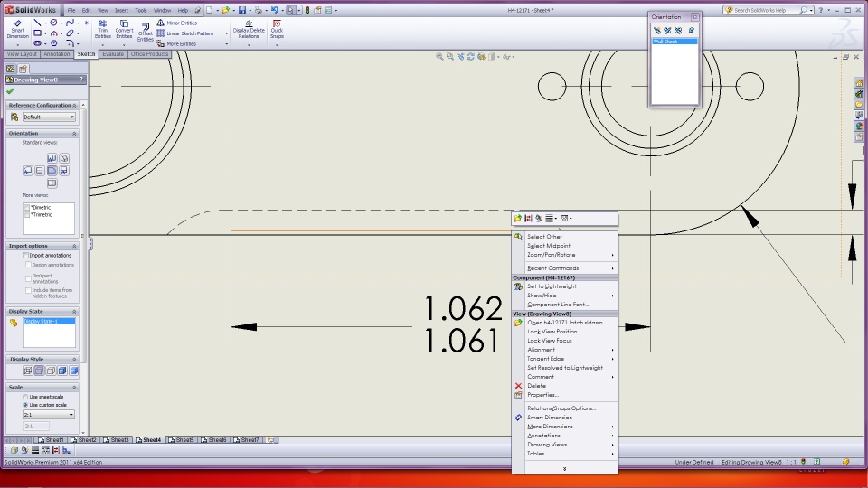
Task: Select the Use sheet scale option
Action: click(x=26, y=397)
